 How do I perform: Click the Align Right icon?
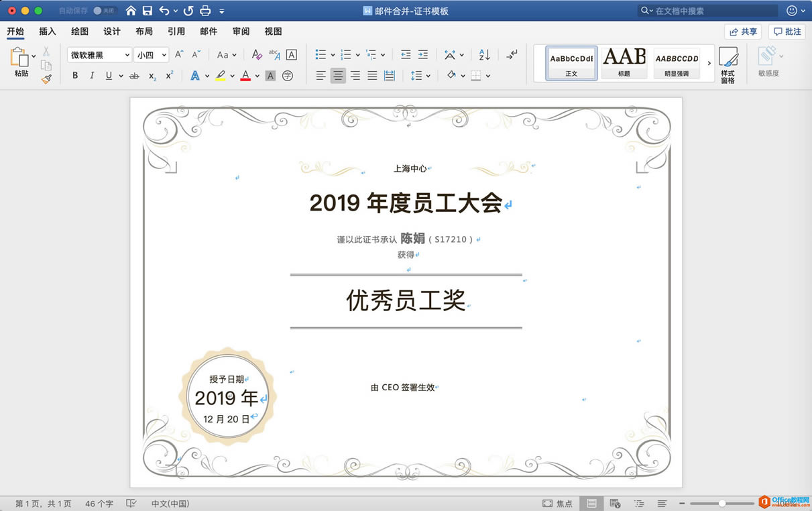tap(355, 75)
